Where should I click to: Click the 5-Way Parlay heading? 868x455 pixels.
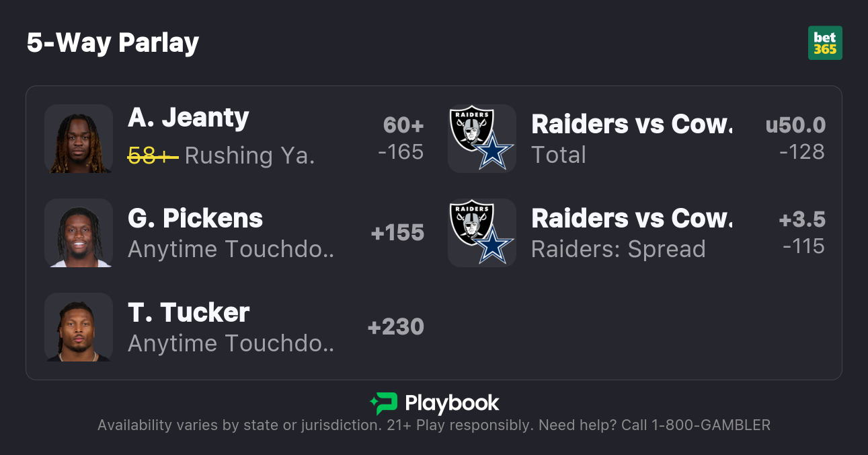pos(113,43)
